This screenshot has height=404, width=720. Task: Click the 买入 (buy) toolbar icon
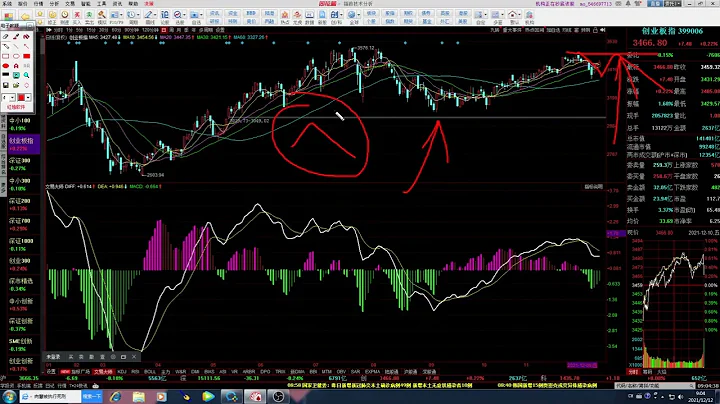pyautogui.click(x=77, y=17)
